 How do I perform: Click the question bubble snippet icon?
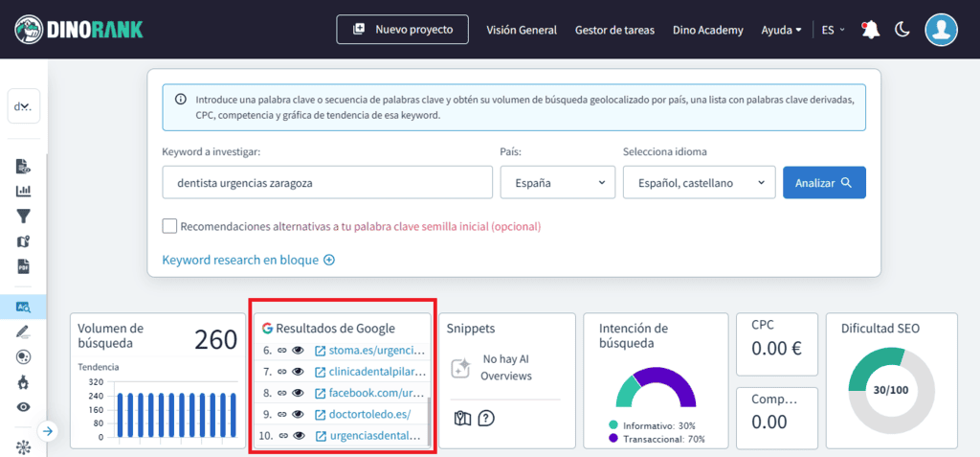tap(485, 419)
